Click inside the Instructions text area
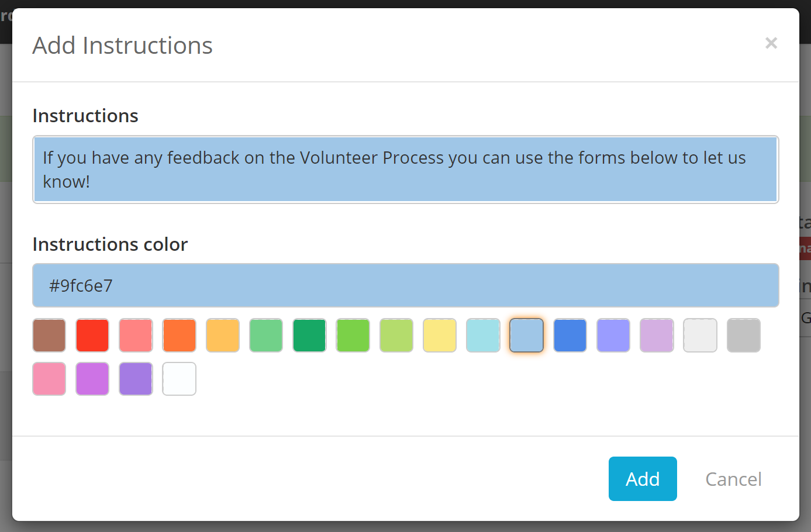Image resolution: width=811 pixels, height=532 pixels. coord(405,169)
